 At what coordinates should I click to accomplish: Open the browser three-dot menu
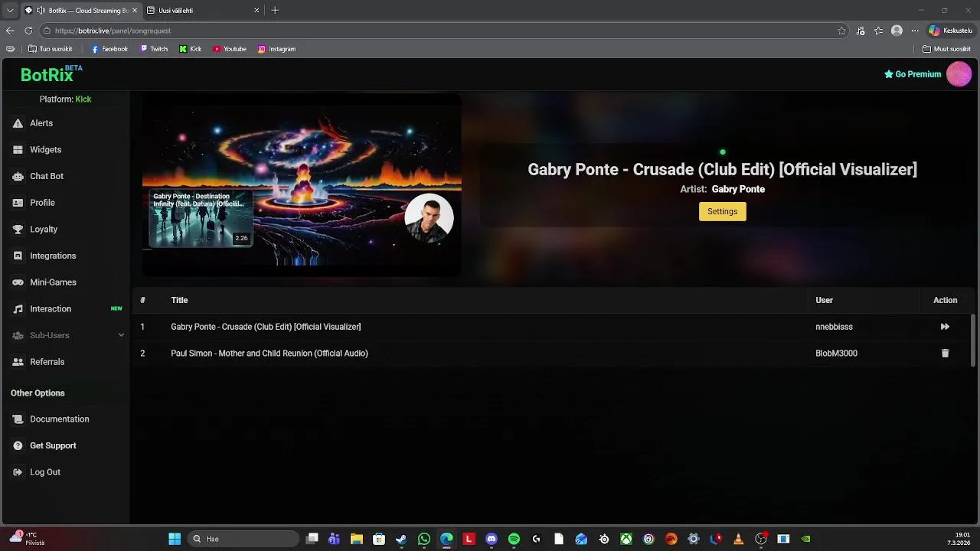914,31
